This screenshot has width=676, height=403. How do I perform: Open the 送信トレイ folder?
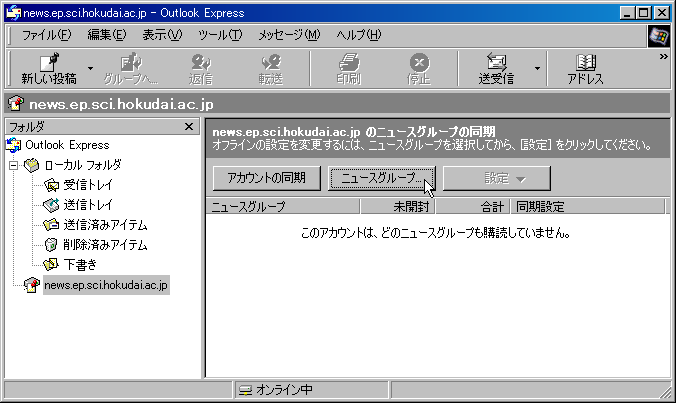point(88,205)
